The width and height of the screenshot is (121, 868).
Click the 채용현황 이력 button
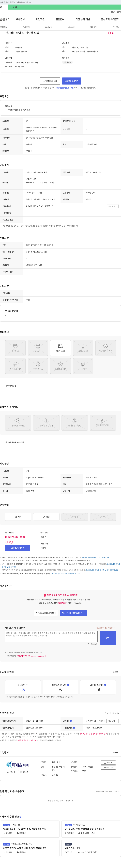point(108,768)
